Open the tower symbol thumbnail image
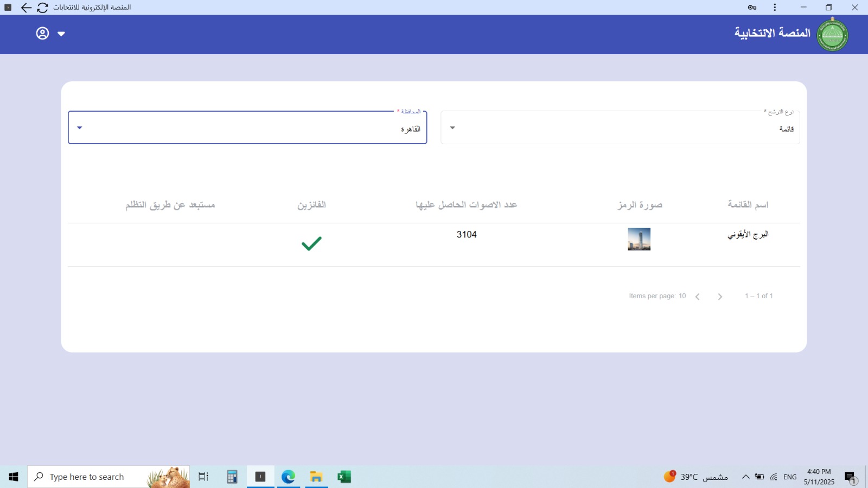This screenshot has height=488, width=868. tap(639, 239)
